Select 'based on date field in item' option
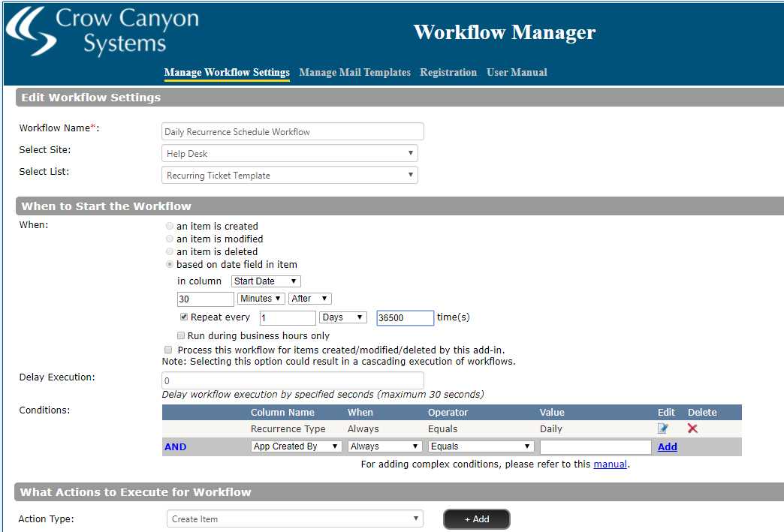Image resolution: width=784 pixels, height=532 pixels. coord(170,264)
